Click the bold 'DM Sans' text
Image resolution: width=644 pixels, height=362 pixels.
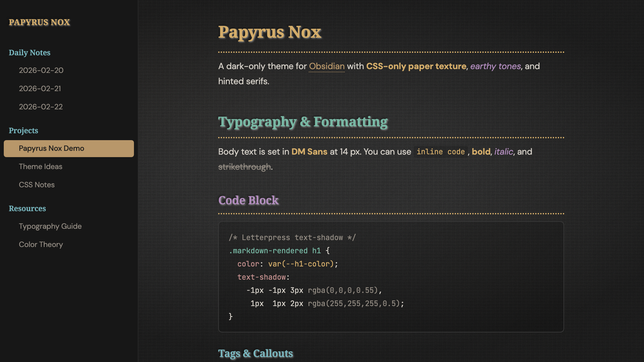click(x=309, y=152)
